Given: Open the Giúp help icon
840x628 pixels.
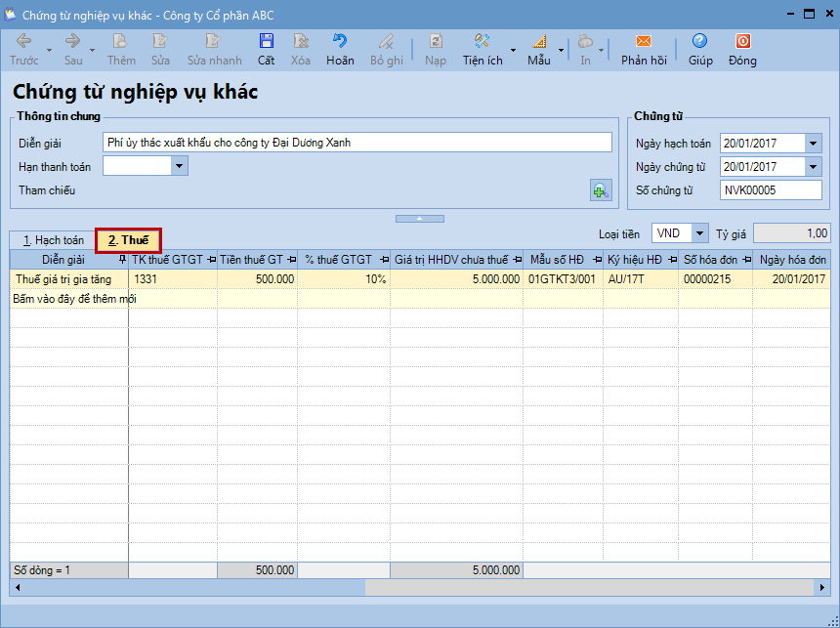Looking at the screenshot, I should click(x=699, y=42).
